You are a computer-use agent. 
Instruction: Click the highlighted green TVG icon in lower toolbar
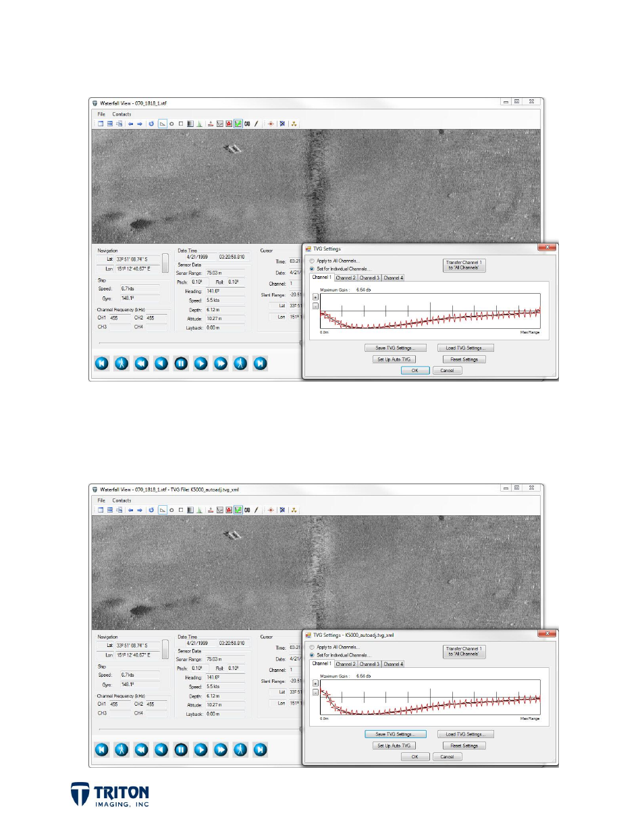pyautogui.click(x=238, y=510)
